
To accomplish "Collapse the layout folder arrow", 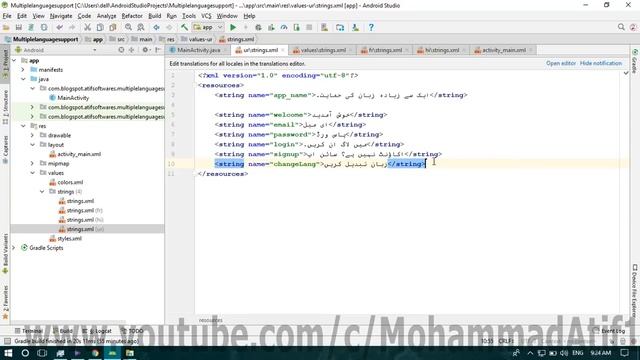I will (32, 145).
